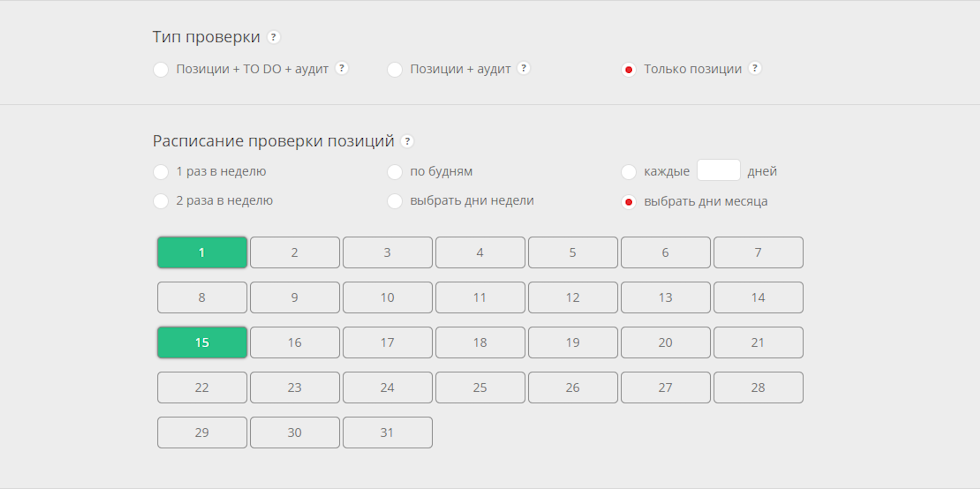This screenshot has height=489, width=980.
Task: Select day 10 button
Action: tap(388, 298)
